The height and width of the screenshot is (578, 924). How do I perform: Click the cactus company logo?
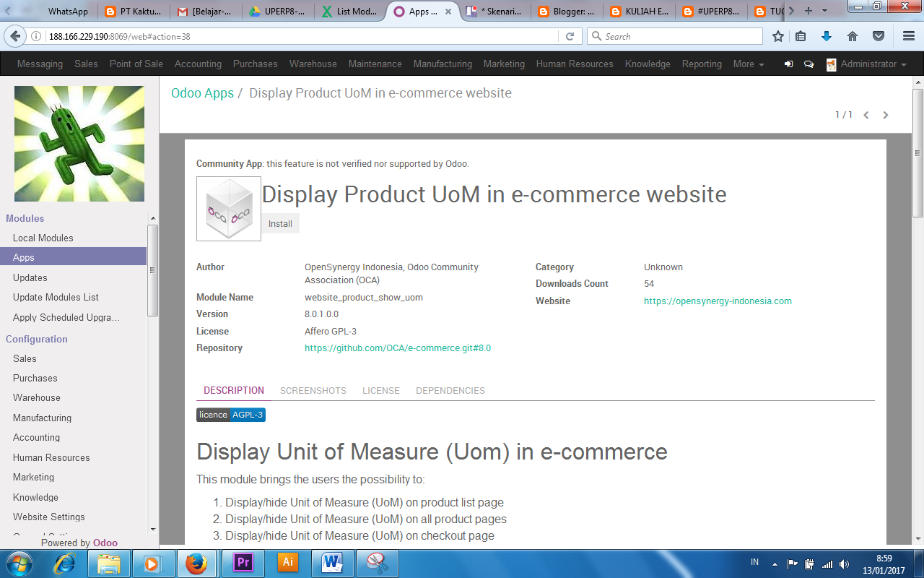click(79, 144)
